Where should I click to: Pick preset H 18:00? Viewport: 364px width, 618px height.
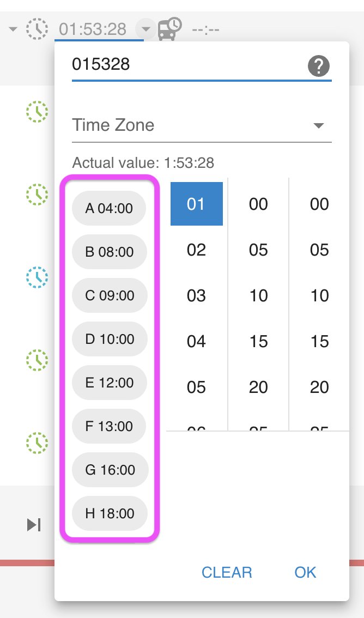[x=109, y=513]
